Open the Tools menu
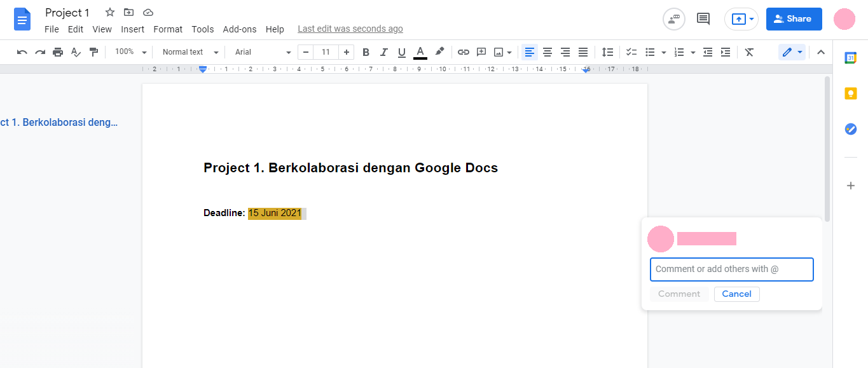The width and height of the screenshot is (868, 368). coord(203,29)
